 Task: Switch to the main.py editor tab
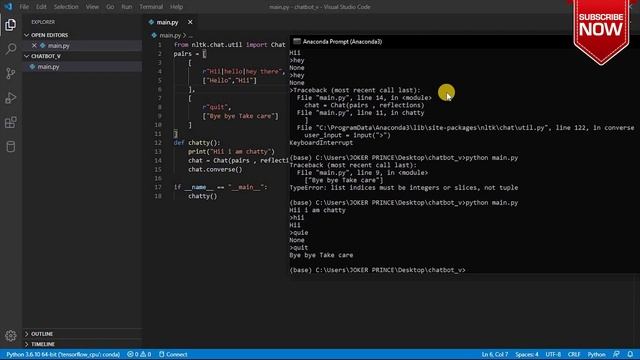pos(167,22)
